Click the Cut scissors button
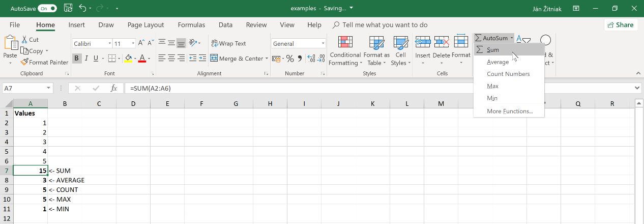Screen dimensions: 644x224 pos(30,40)
